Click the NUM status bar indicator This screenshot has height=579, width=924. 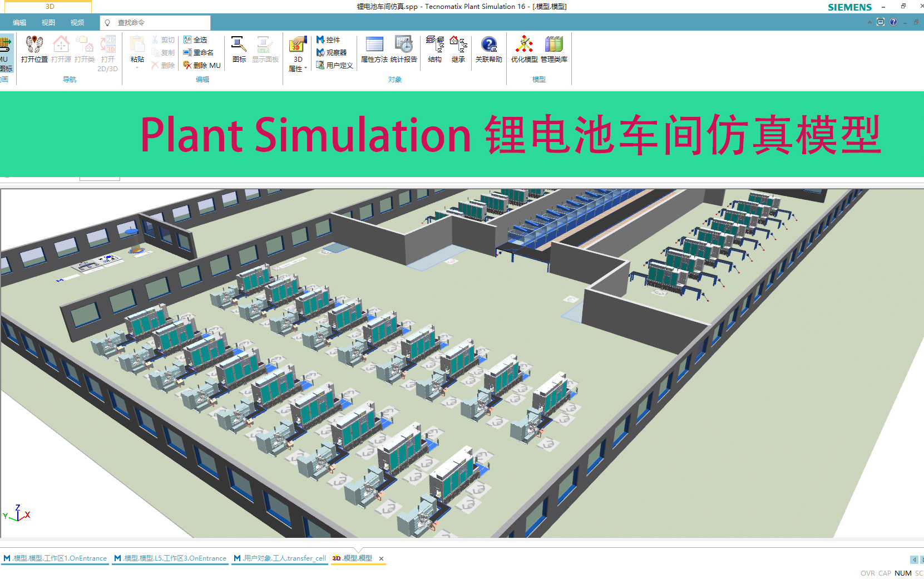click(x=903, y=573)
